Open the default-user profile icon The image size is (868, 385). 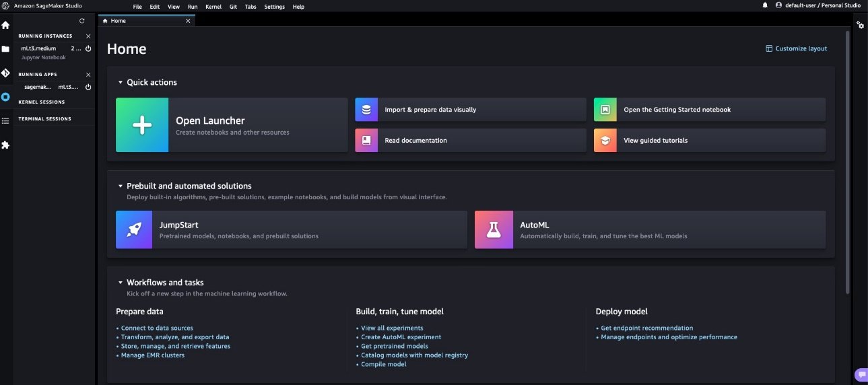[779, 5]
